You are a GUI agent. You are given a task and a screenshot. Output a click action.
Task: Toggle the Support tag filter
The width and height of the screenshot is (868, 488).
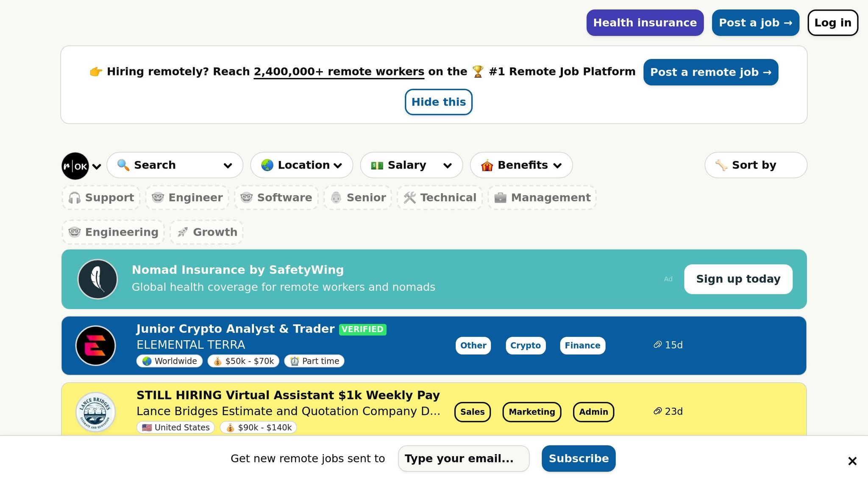(x=101, y=197)
